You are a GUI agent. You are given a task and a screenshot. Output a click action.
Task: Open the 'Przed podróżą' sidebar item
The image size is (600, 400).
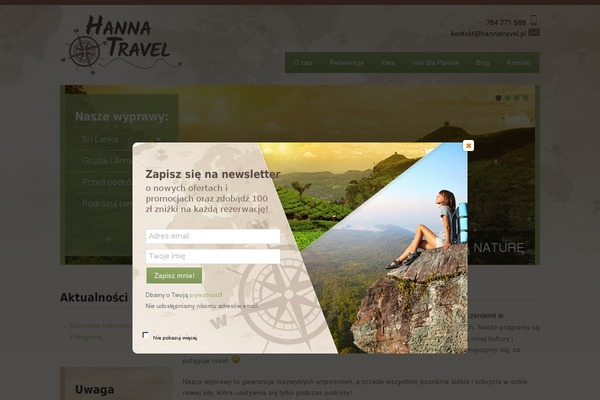[x=107, y=182]
